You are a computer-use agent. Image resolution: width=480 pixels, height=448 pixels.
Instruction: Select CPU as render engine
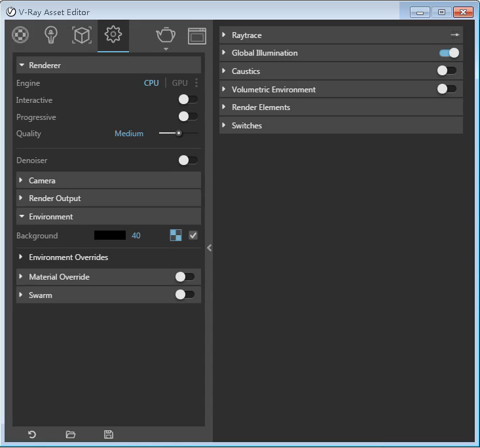point(151,83)
